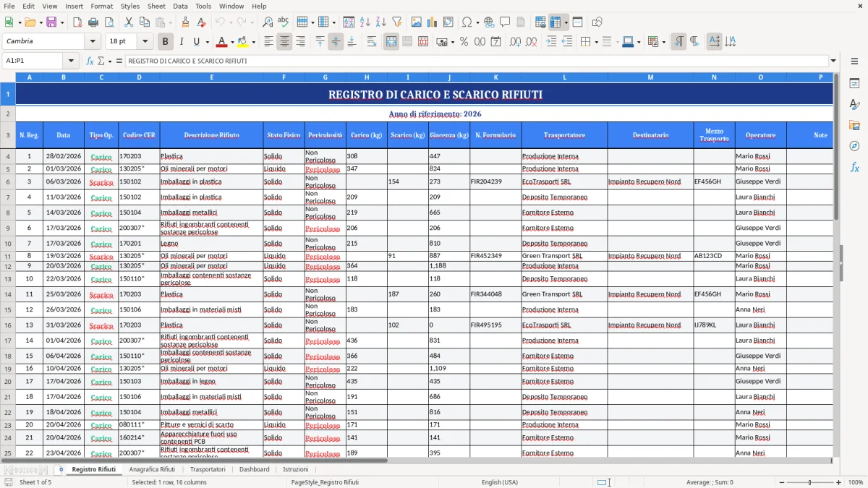This screenshot has width=868, height=488.
Task: Open the Function Wizard
Action: (x=90, y=61)
